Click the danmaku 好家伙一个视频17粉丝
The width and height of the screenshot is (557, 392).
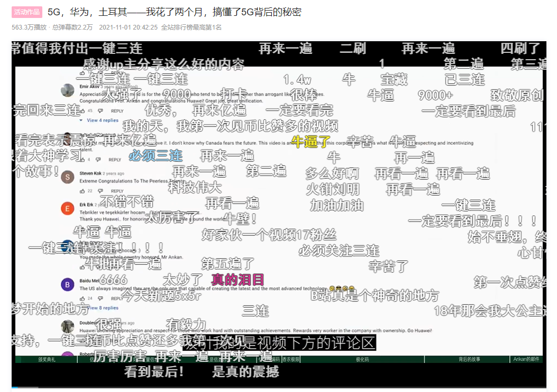tap(269, 235)
